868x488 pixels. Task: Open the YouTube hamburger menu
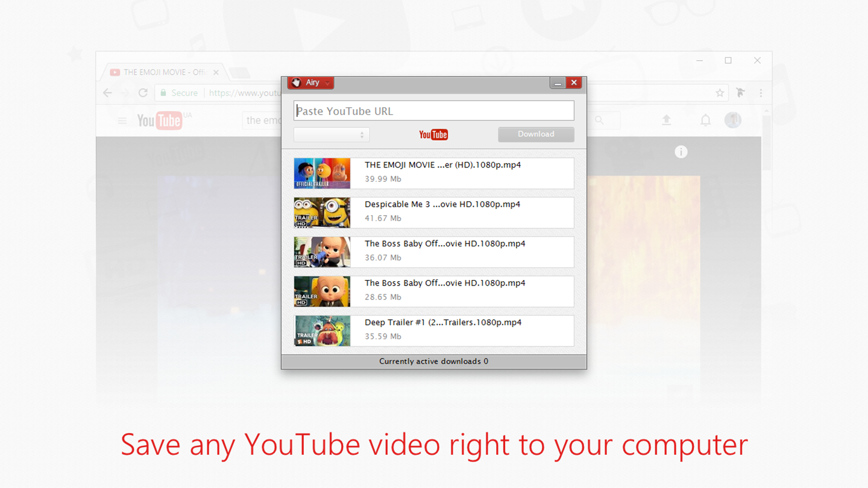pyautogui.click(x=122, y=120)
